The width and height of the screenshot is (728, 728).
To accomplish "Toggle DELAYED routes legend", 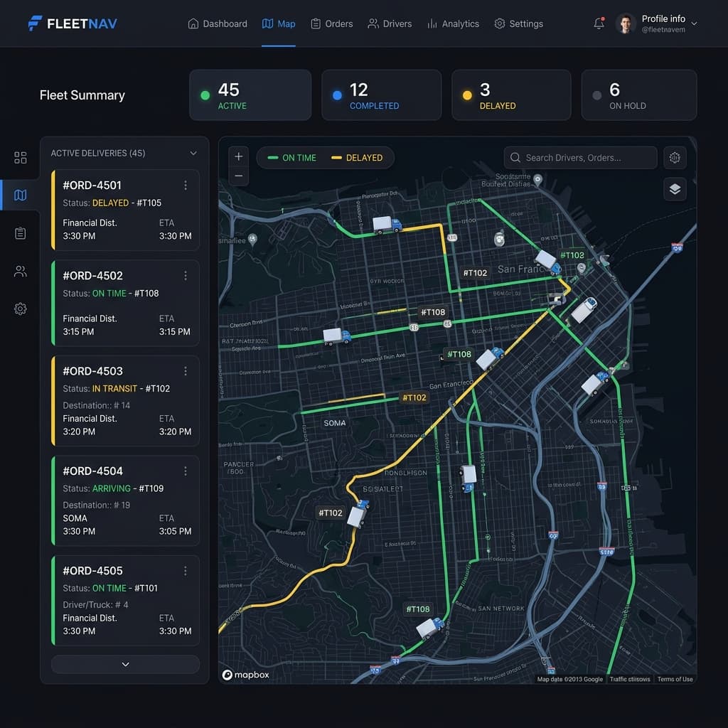I will [x=357, y=158].
